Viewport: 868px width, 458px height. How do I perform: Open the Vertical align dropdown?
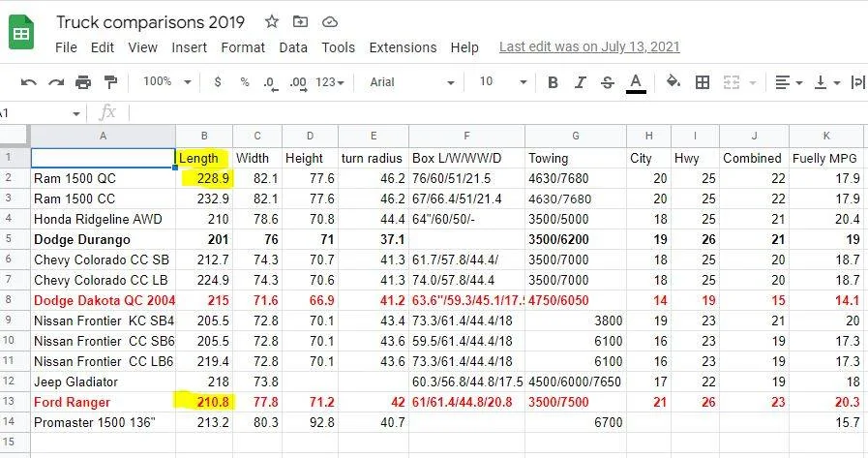tap(827, 82)
